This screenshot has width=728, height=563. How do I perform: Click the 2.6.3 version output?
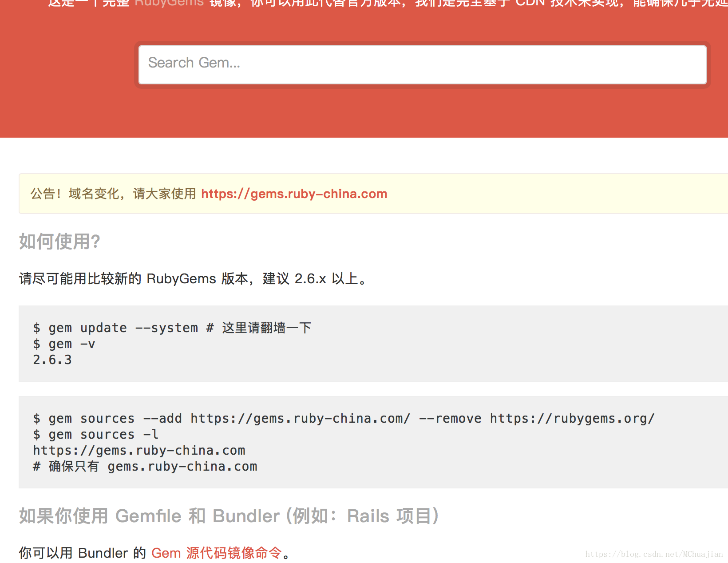tap(52, 360)
